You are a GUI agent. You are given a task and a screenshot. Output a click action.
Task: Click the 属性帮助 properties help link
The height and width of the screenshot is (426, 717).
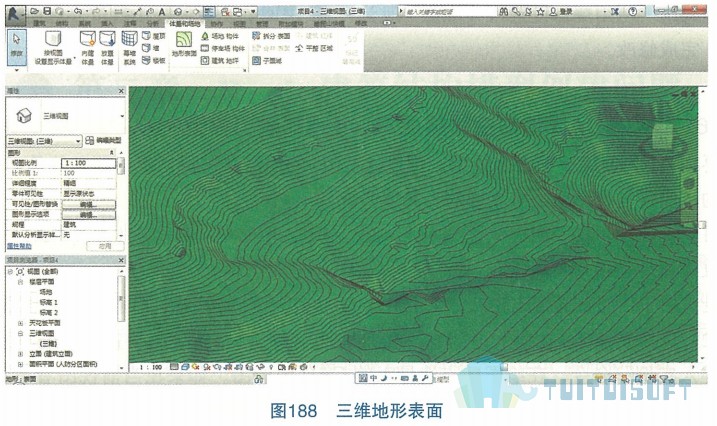(x=19, y=246)
